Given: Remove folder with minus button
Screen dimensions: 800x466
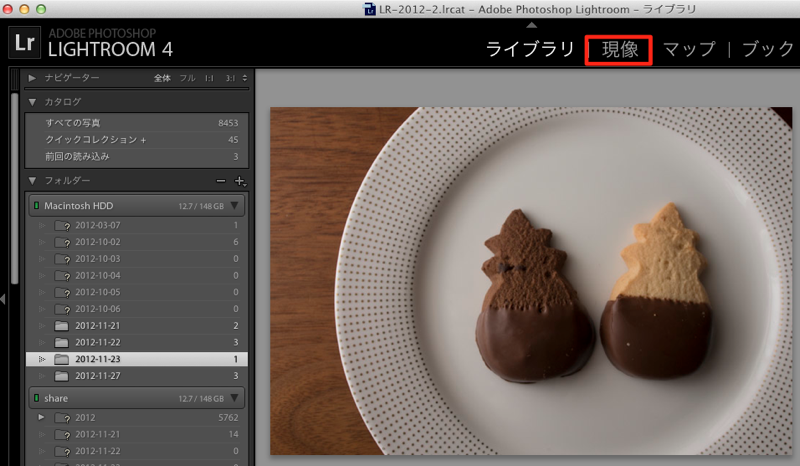Looking at the screenshot, I should pyautogui.click(x=220, y=181).
